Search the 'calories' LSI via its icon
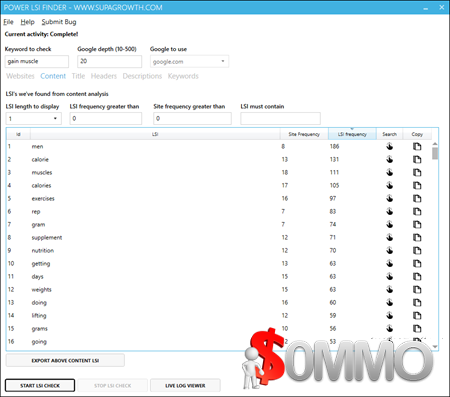Screen dimensions: 450x397 pyautogui.click(x=389, y=185)
